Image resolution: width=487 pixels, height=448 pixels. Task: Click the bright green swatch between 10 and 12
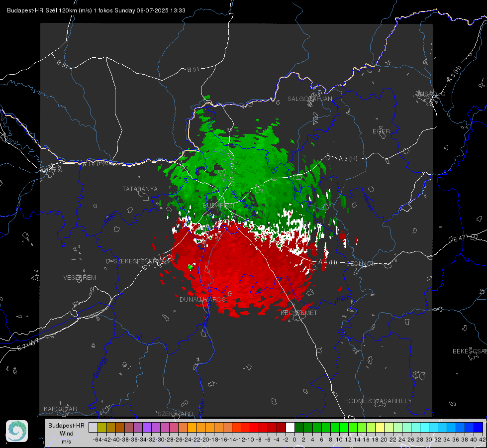pos(344,427)
